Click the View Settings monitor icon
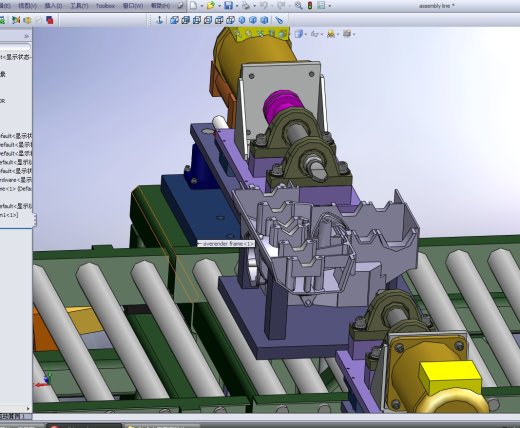 pos(347,33)
